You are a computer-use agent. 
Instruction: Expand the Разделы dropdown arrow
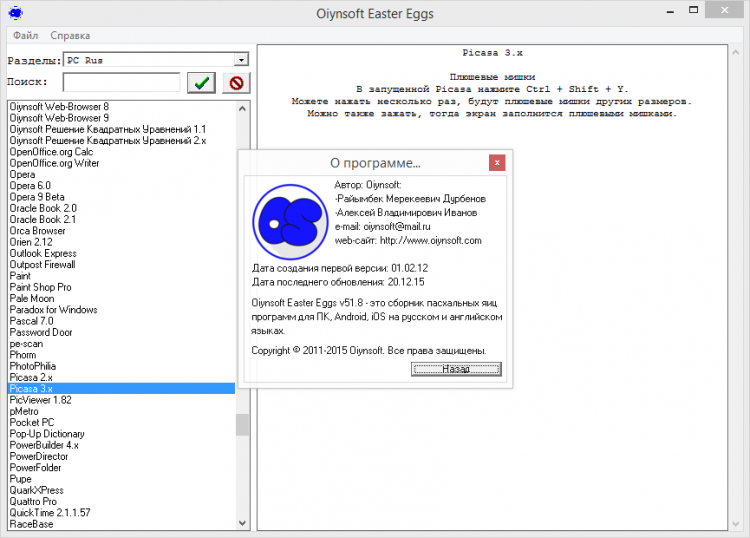click(241, 60)
